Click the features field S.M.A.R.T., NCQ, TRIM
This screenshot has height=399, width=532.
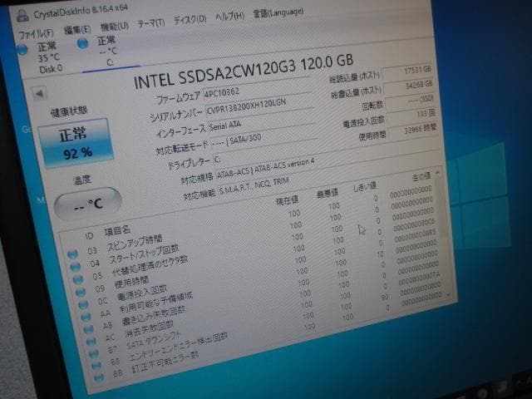pos(253,189)
